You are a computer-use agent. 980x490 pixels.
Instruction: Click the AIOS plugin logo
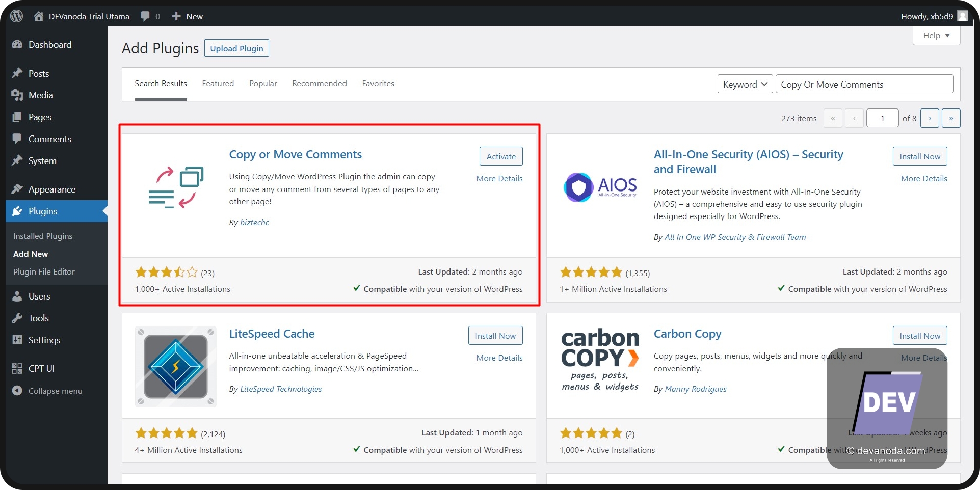600,187
